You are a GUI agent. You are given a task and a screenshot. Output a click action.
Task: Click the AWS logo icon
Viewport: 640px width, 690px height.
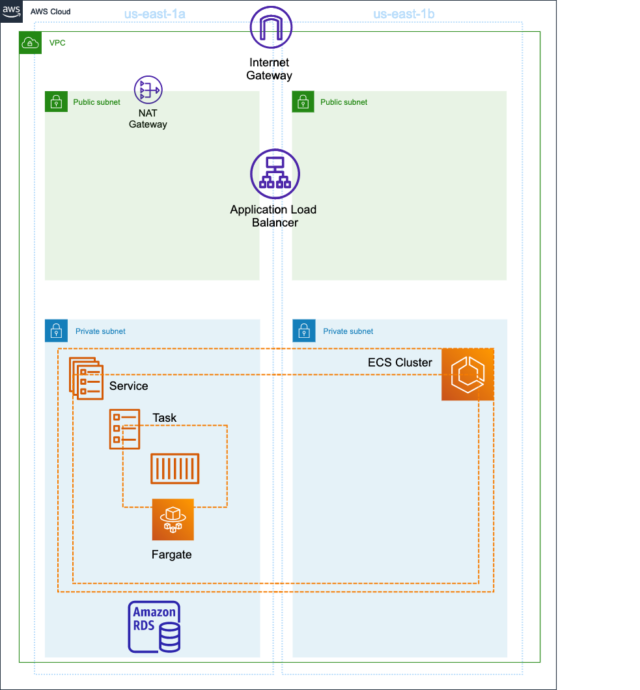11,11
